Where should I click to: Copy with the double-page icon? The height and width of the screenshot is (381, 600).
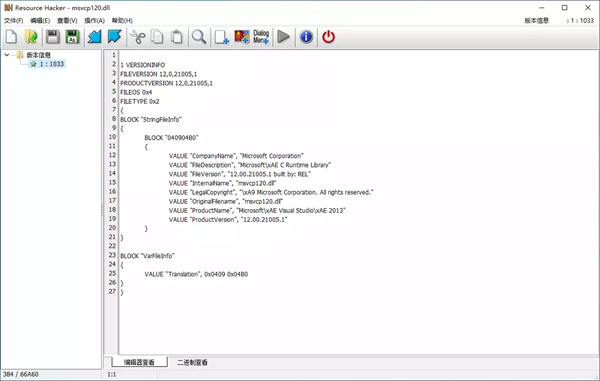(157, 37)
